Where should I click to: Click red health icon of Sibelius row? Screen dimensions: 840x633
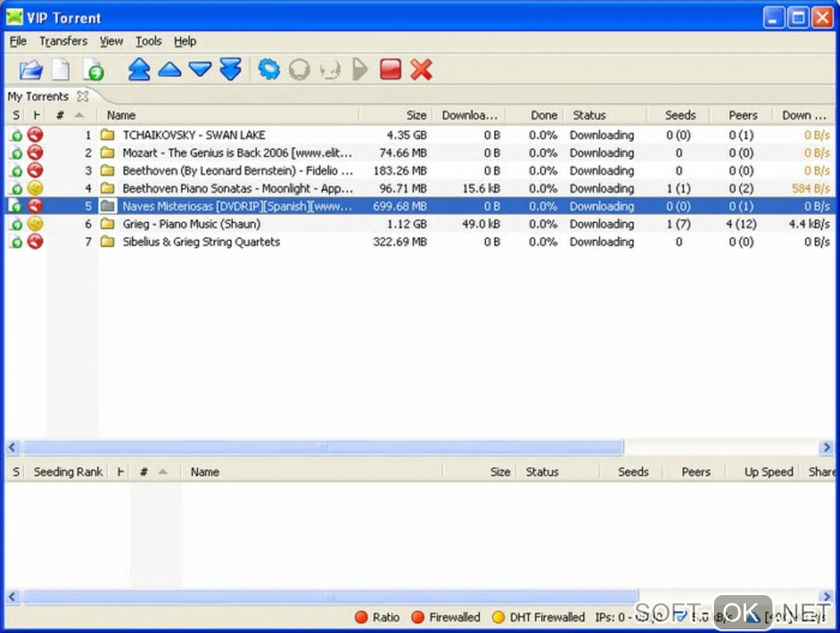point(35,241)
